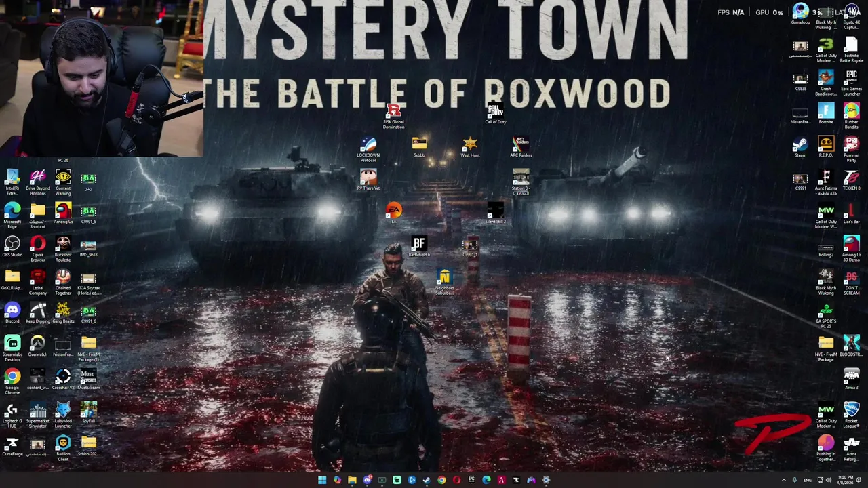
Task: Open Logitech G HUB shortcut
Action: (x=12, y=414)
